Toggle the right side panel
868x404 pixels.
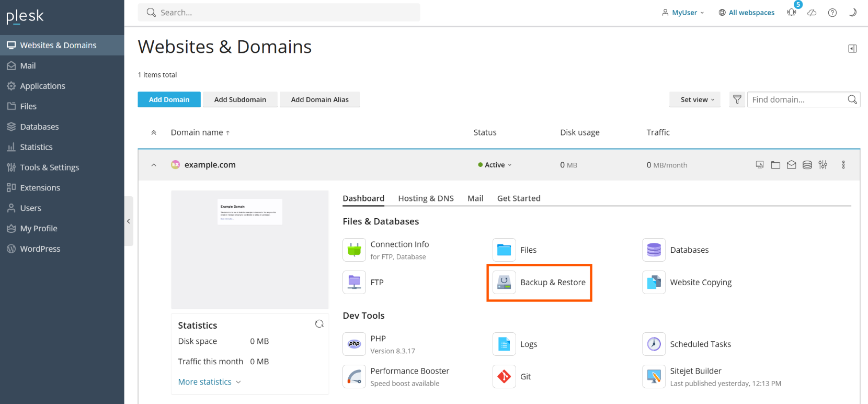852,49
